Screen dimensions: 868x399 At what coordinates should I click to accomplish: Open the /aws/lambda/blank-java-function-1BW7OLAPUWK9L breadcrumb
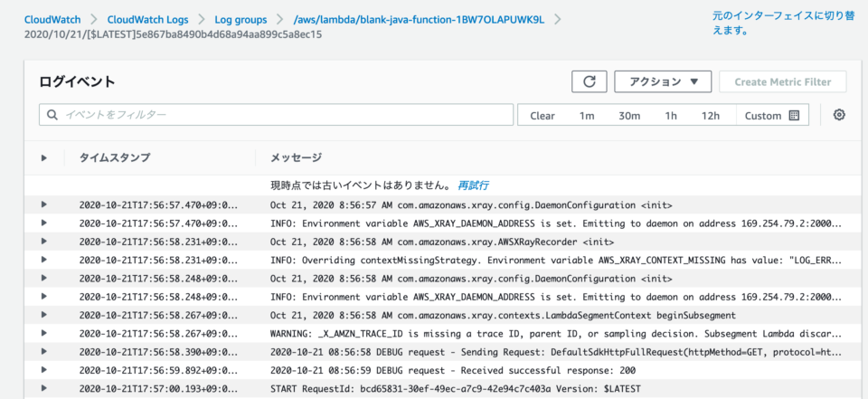click(x=419, y=19)
